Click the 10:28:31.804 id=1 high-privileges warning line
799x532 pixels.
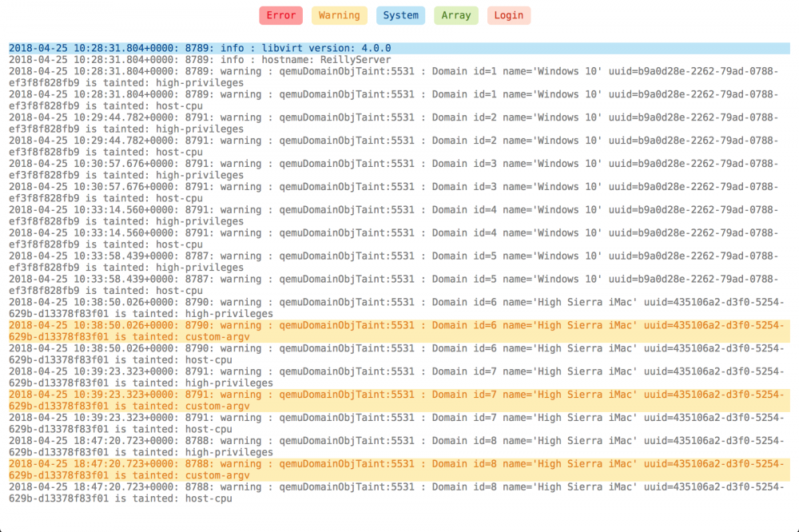[399, 77]
